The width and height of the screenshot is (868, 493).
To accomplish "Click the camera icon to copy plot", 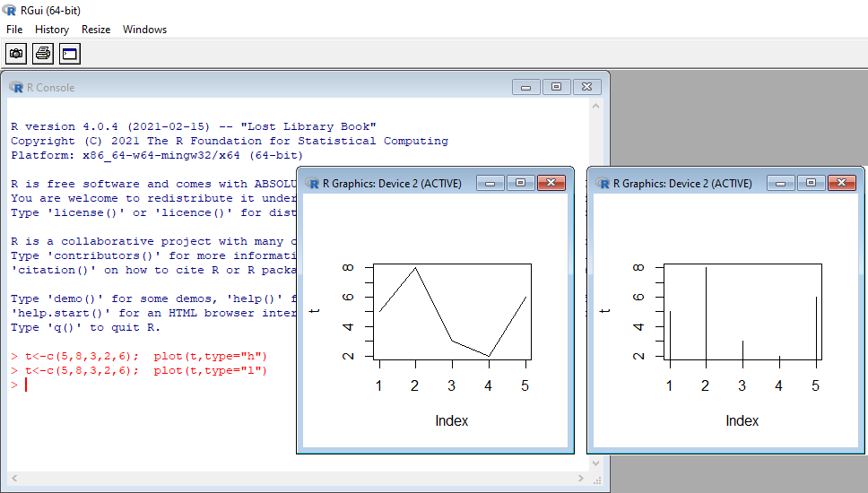I will point(16,55).
